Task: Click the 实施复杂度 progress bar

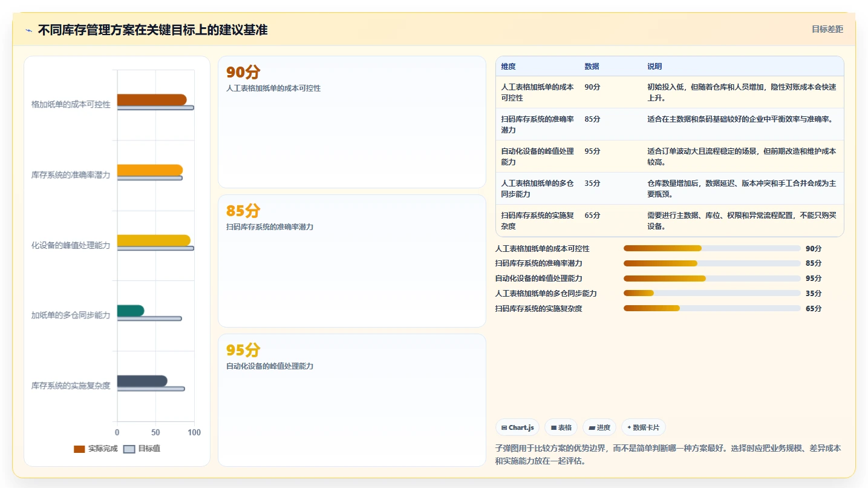Action: tap(712, 308)
